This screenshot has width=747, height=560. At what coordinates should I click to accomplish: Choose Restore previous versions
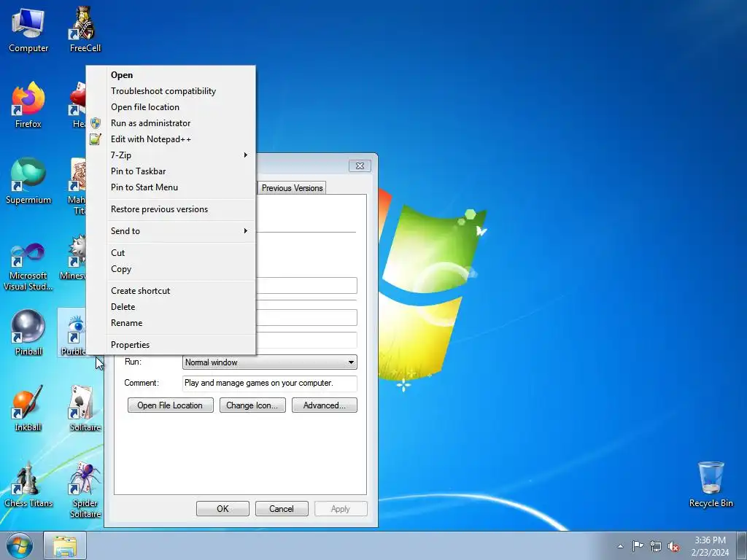[x=171, y=209]
